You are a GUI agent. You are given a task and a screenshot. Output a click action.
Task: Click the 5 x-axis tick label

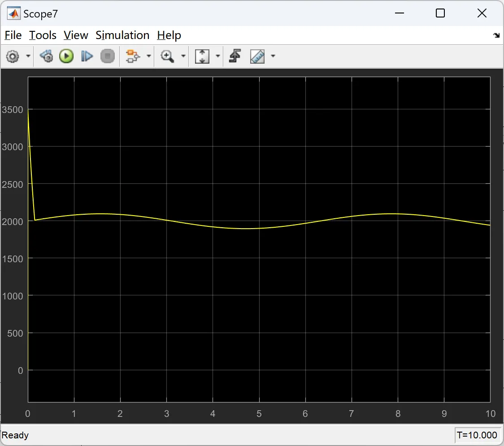click(259, 414)
